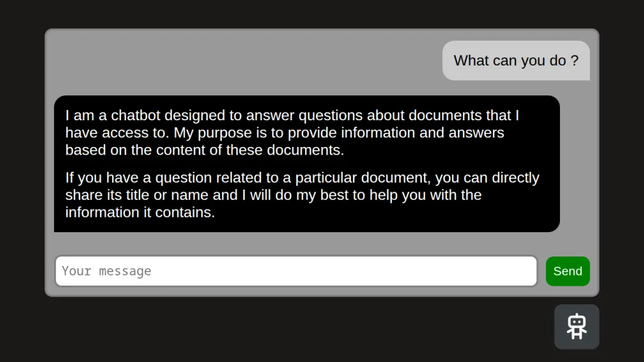Click the text 'information it contains.'
This screenshot has width=644, height=362.
[140, 212]
